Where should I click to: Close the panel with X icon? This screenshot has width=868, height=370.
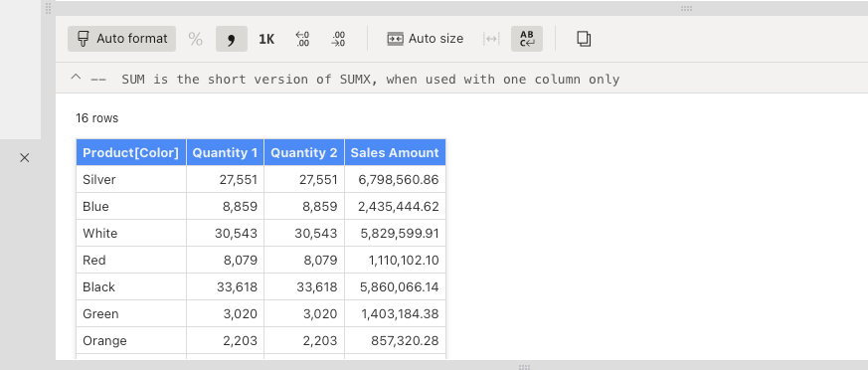click(x=24, y=158)
